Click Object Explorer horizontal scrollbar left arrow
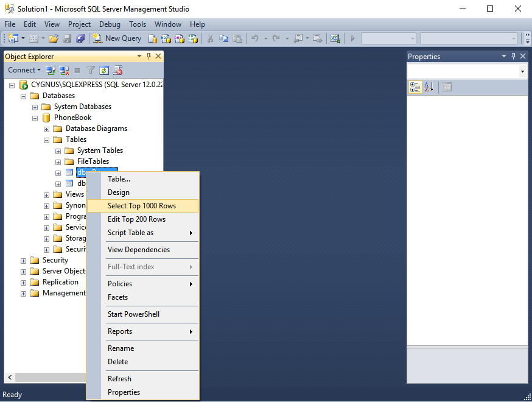Screen dimensions: 532x402 [10, 377]
